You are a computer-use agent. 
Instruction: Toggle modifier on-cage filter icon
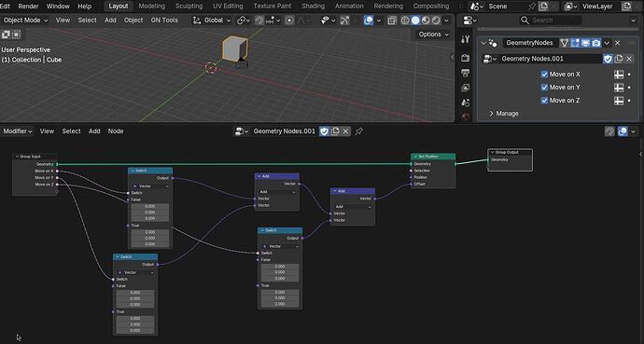(x=565, y=43)
